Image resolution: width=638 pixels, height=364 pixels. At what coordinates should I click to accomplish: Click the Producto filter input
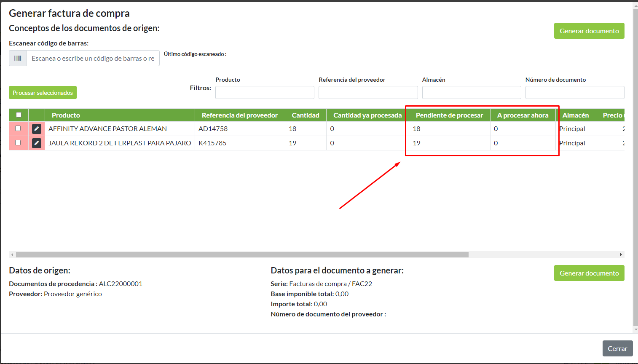(x=265, y=92)
